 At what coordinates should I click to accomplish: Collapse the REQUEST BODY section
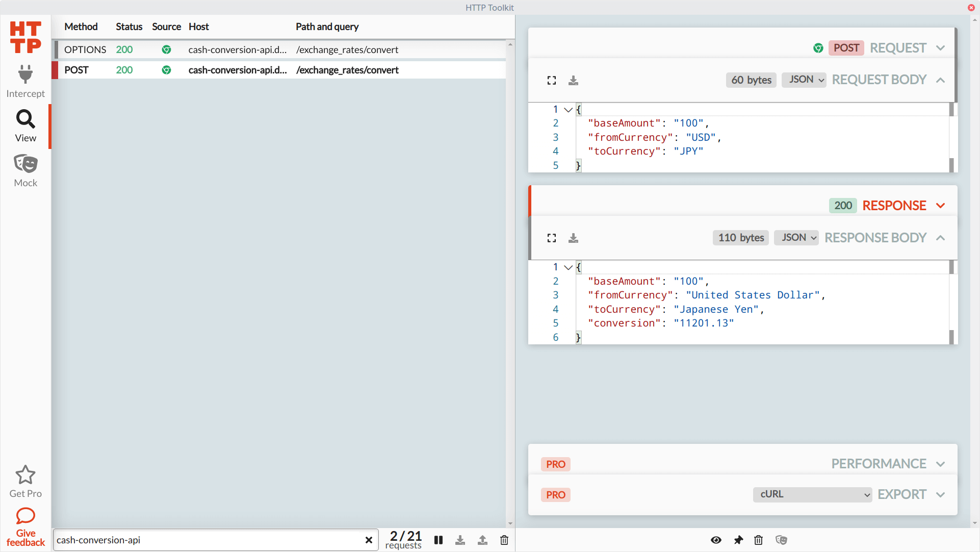pos(941,80)
